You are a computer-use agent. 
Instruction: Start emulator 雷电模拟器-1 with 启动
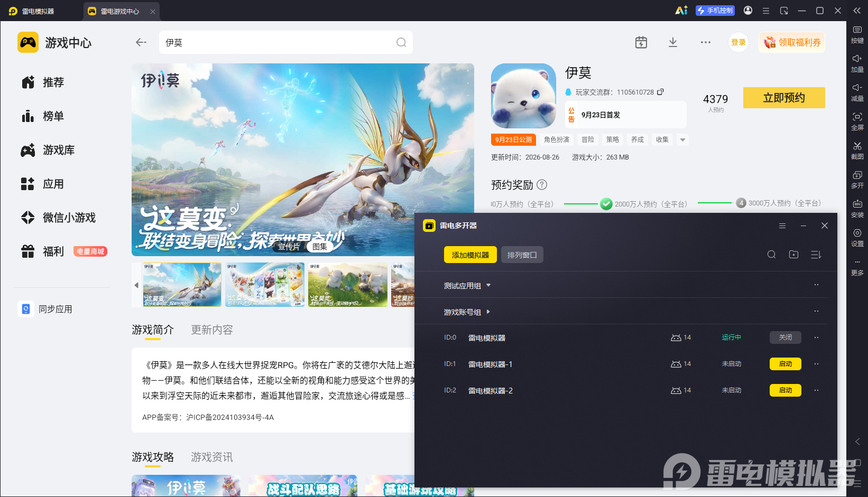(x=786, y=364)
